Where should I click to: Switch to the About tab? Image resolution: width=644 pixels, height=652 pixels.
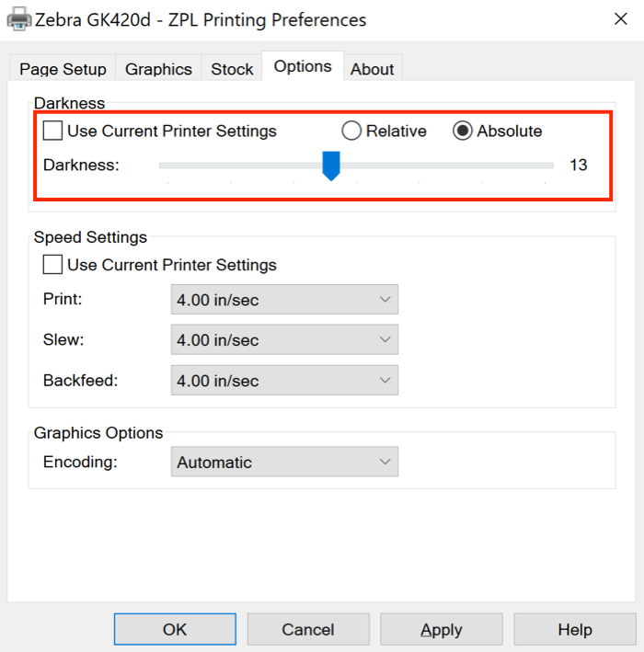[373, 69]
